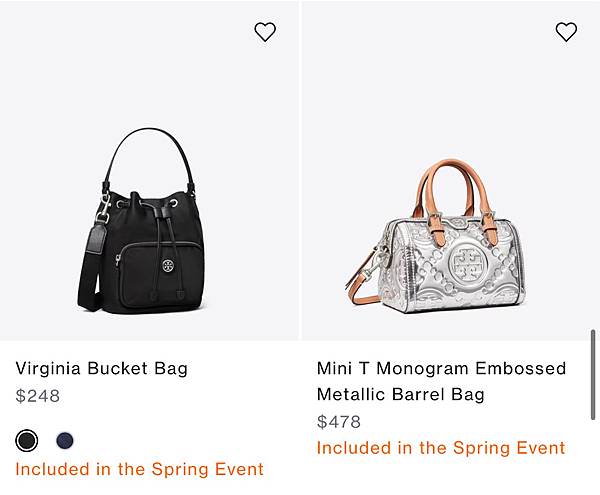Open the silver Barrel Bag product image

coord(451,170)
